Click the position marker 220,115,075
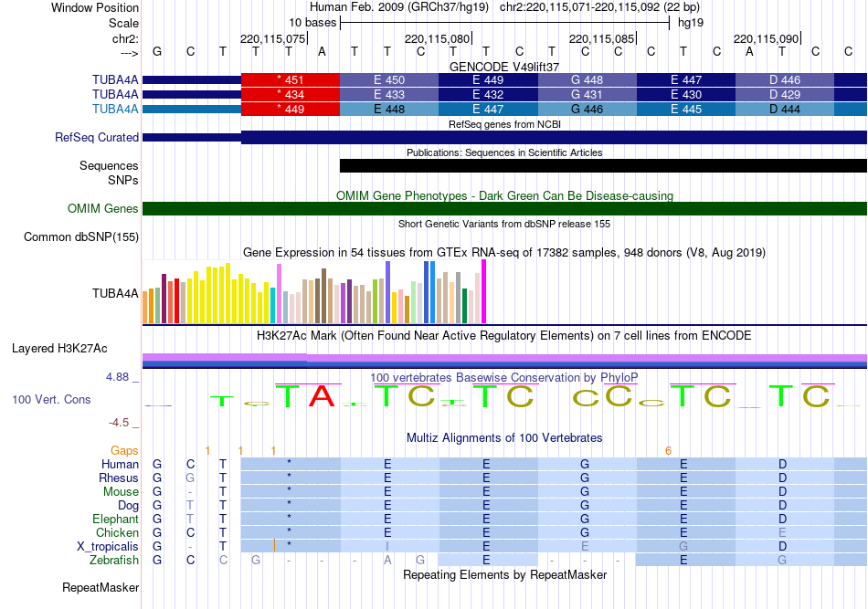Viewport: 868px width, 609px height. pyautogui.click(x=273, y=38)
